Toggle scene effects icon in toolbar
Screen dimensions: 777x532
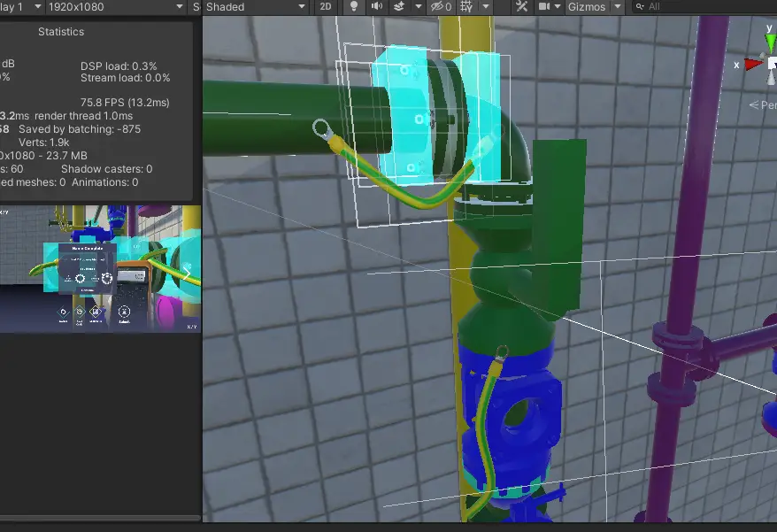coord(399,7)
